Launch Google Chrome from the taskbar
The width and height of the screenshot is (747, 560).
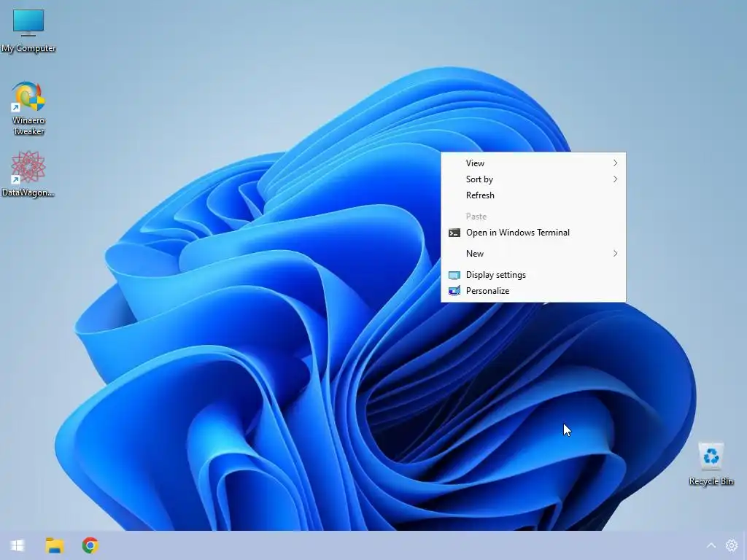(x=90, y=545)
